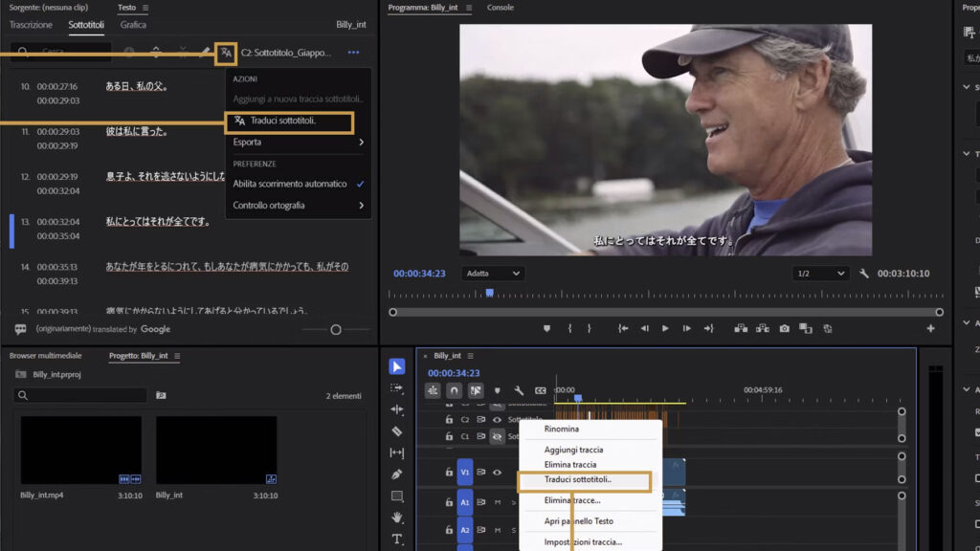Open the Adatta zoom level dropdown
The image size is (980, 551).
493,273
